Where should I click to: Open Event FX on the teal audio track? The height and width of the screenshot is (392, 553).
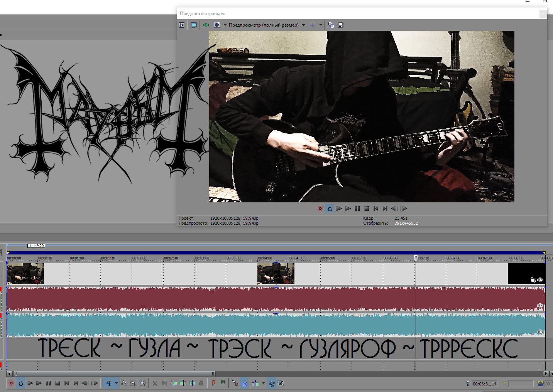(540, 332)
